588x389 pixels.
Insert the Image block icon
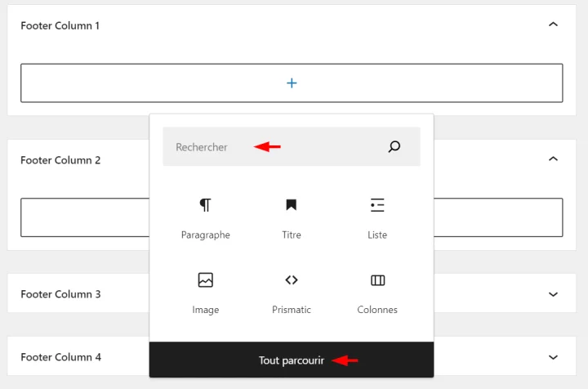206,279
